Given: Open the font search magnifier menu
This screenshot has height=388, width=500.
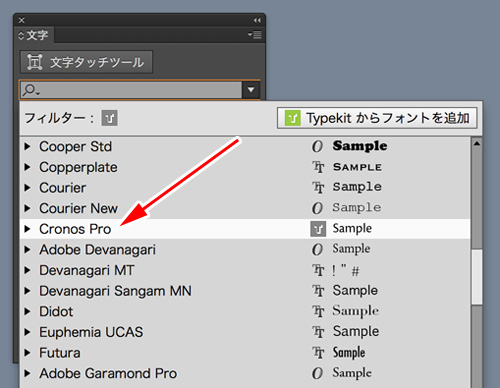Looking at the screenshot, I should 31,90.
